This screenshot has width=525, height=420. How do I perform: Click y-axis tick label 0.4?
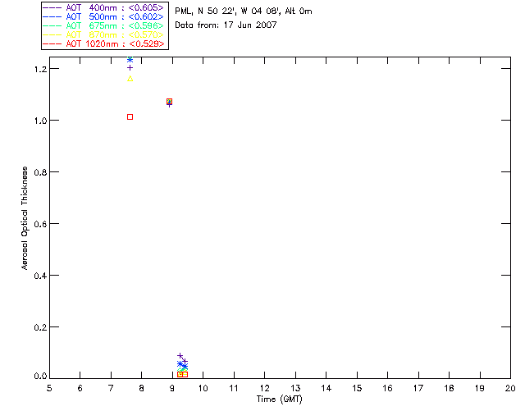[40, 276]
